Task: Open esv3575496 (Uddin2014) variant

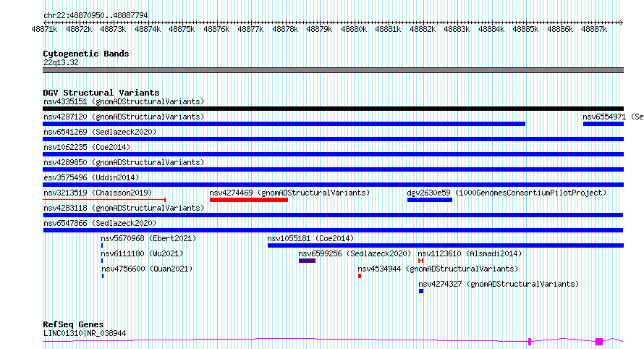Action: (91, 177)
